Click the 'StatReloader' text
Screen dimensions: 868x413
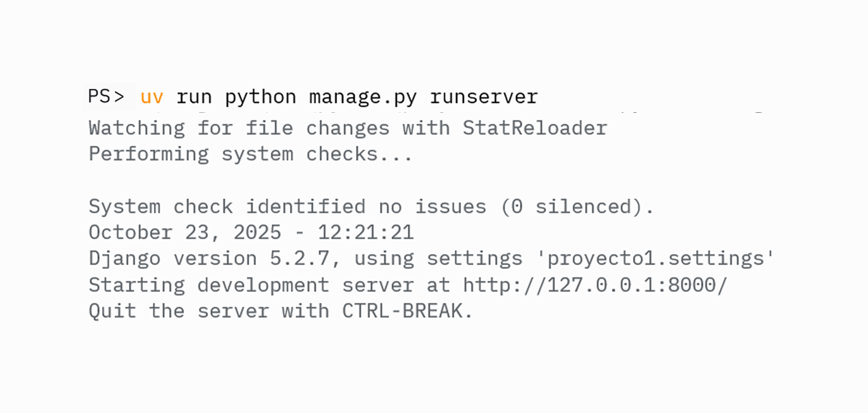(x=535, y=128)
